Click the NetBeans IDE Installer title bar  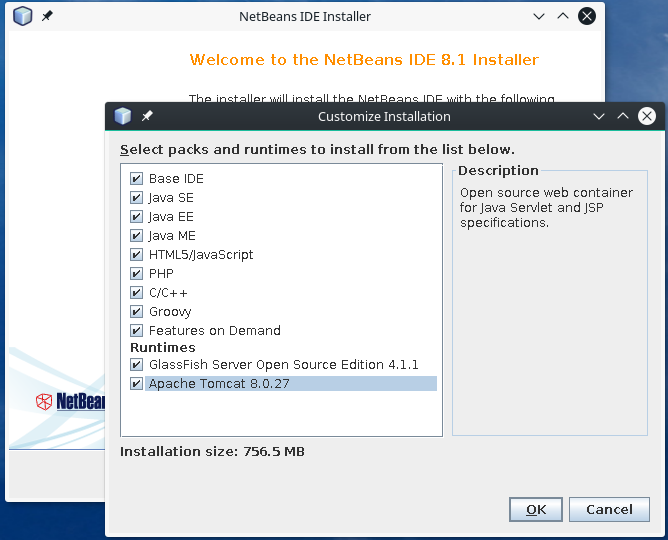(305, 17)
